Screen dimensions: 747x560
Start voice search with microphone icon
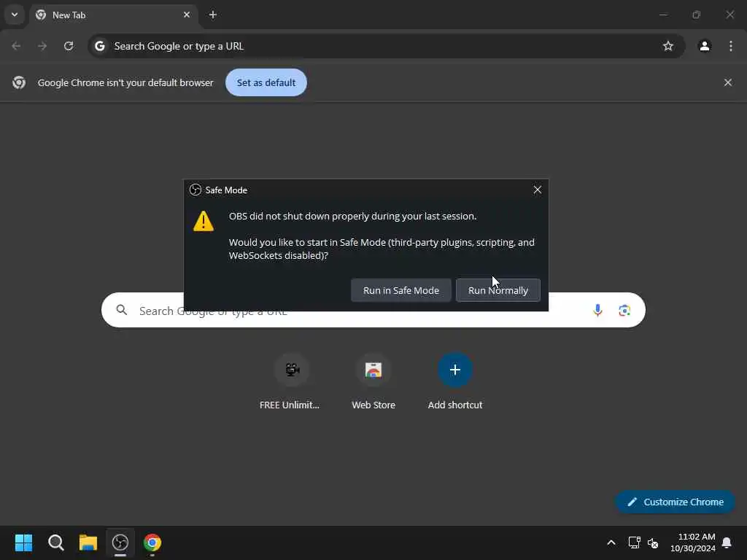[597, 310]
